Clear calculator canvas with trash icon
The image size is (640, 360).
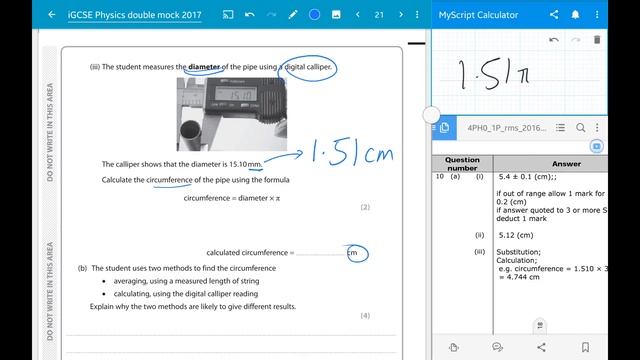597,40
